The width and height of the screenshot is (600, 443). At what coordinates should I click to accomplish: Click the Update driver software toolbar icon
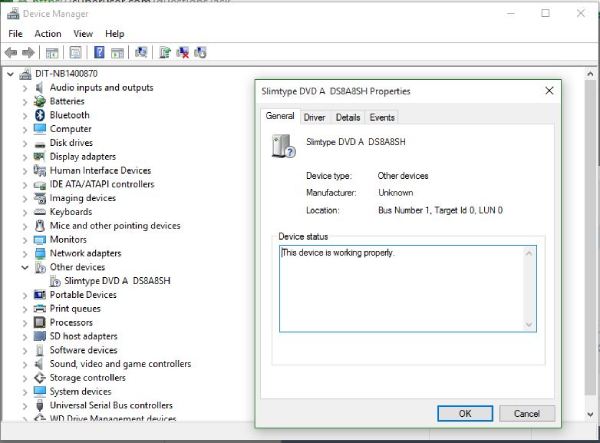165,52
